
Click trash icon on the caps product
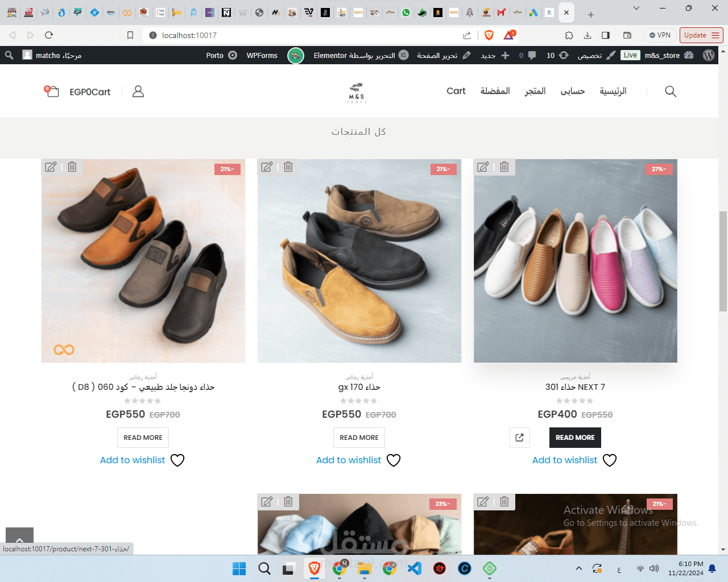tap(288, 501)
